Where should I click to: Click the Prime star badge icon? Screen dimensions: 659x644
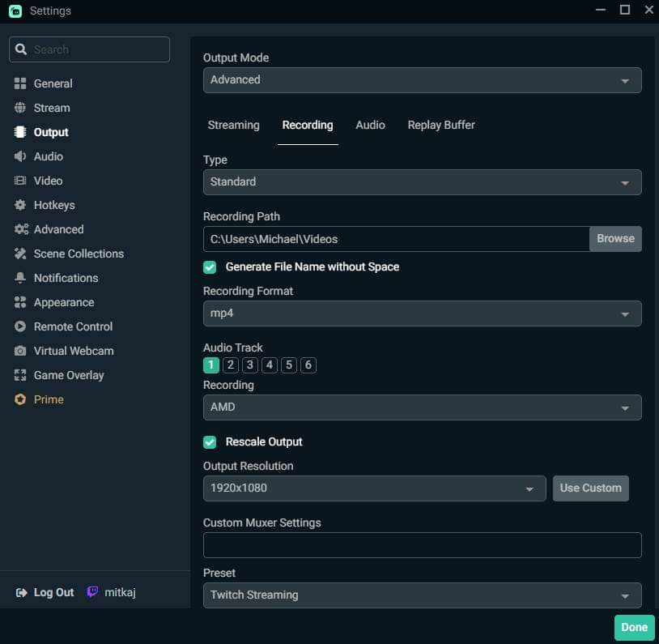pyautogui.click(x=20, y=399)
